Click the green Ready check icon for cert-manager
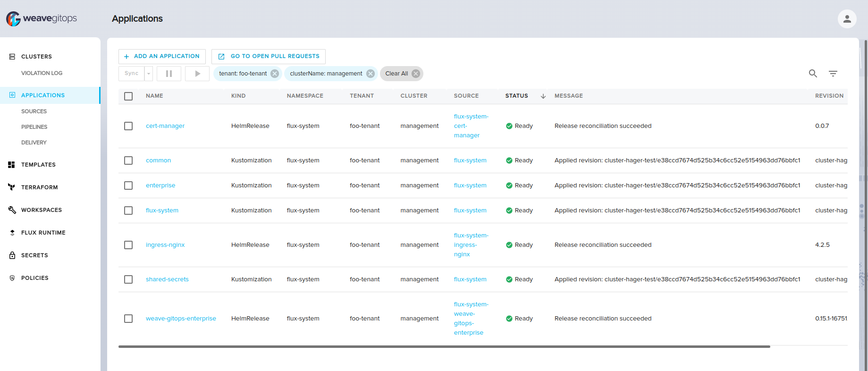Screen dimensions: 868x371 pyautogui.click(x=509, y=126)
